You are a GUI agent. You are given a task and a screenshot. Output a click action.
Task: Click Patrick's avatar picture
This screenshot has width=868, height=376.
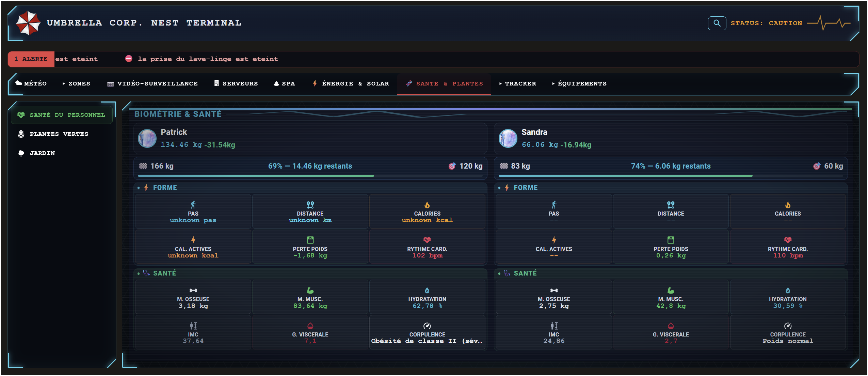pyautogui.click(x=147, y=138)
